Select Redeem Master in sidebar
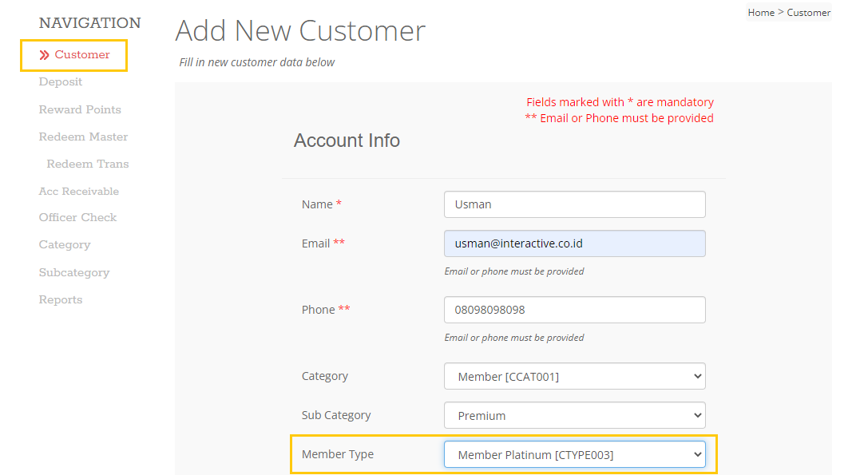 [x=83, y=137]
